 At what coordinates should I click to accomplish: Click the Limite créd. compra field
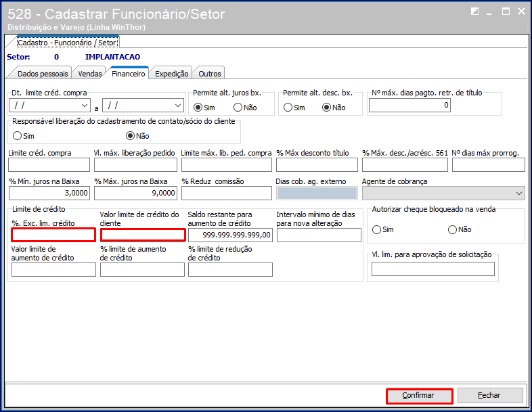49,165
